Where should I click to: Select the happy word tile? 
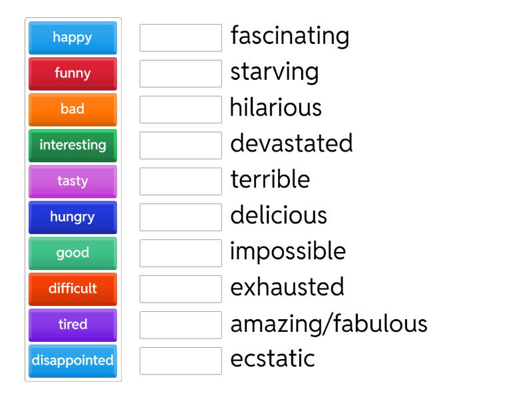click(72, 38)
